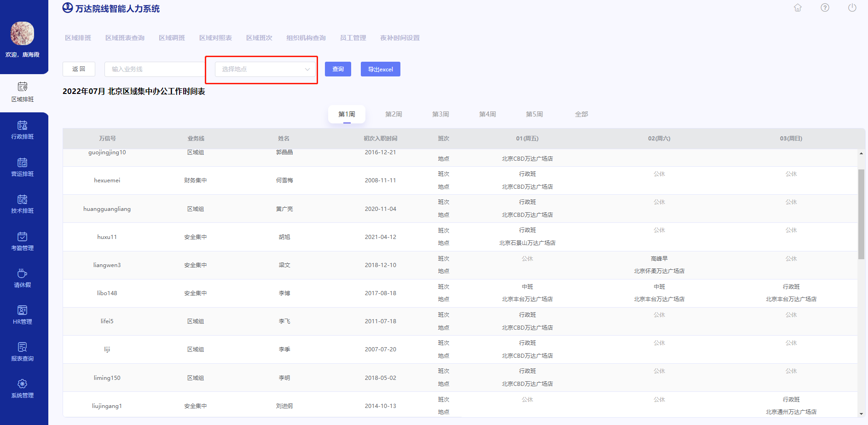Click the liming150 account cell

pos(107,378)
